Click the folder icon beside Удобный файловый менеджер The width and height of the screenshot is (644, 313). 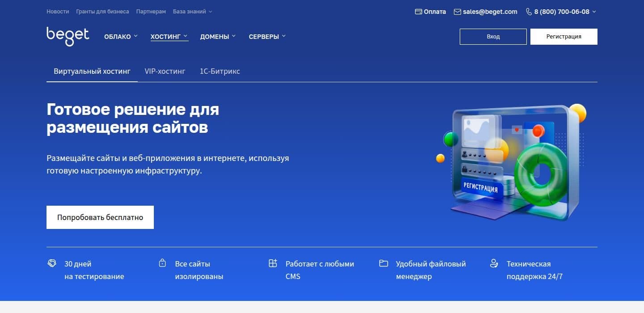click(383, 263)
